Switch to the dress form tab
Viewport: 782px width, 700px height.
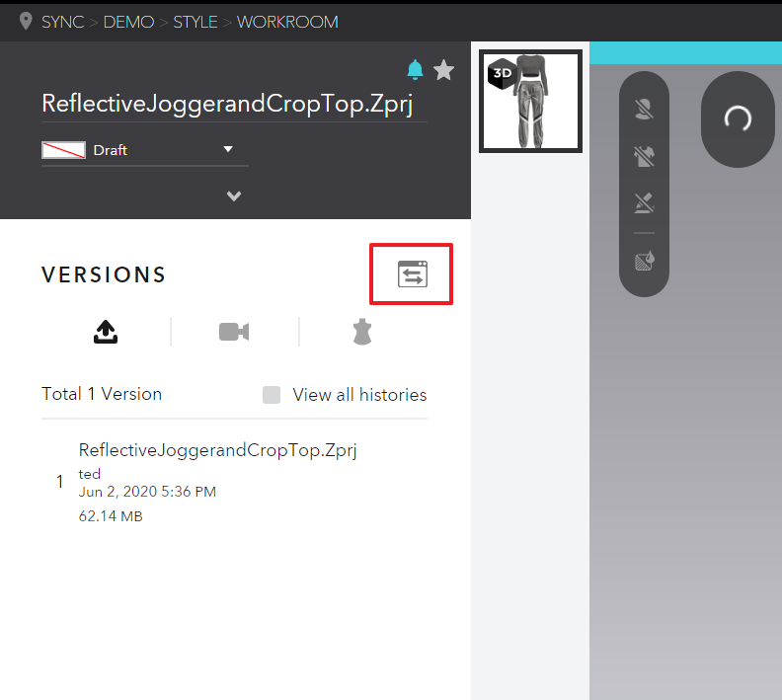point(362,332)
